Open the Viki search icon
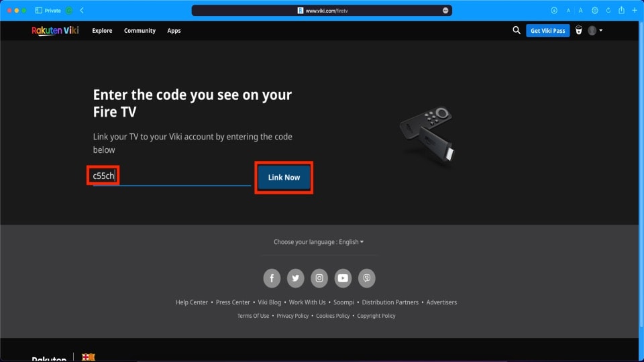This screenshot has width=644, height=362. tap(517, 30)
